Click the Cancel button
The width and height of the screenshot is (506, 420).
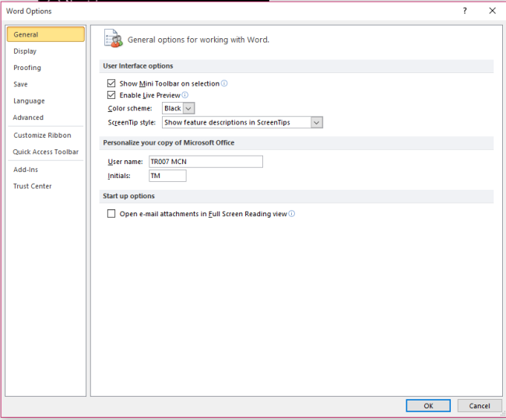click(x=480, y=406)
